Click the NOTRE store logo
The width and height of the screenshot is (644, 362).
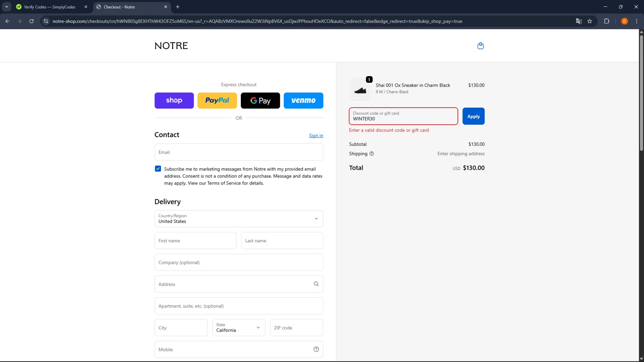click(171, 45)
